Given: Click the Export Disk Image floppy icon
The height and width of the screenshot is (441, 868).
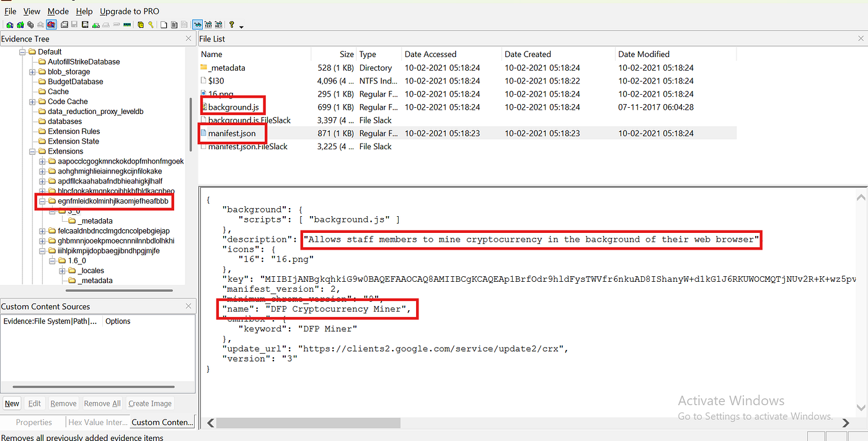Looking at the screenshot, I should pyautogui.click(x=74, y=25).
